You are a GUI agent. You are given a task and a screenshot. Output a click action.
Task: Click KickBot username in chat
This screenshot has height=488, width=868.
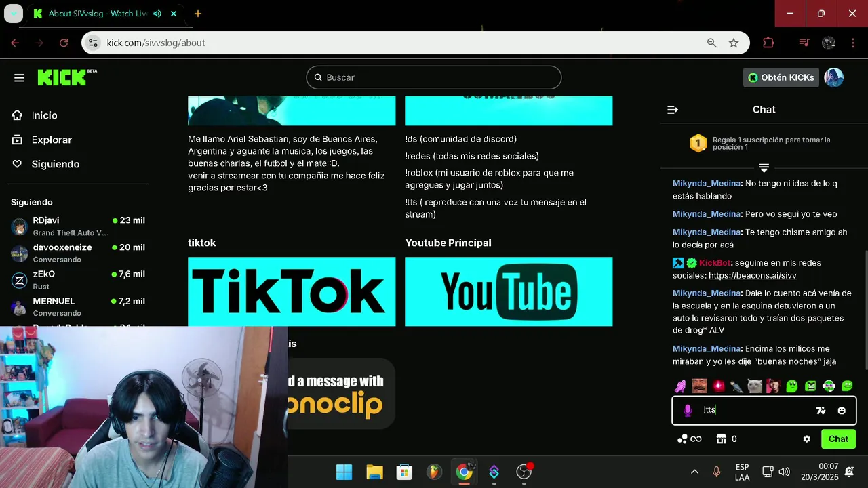pyautogui.click(x=715, y=263)
